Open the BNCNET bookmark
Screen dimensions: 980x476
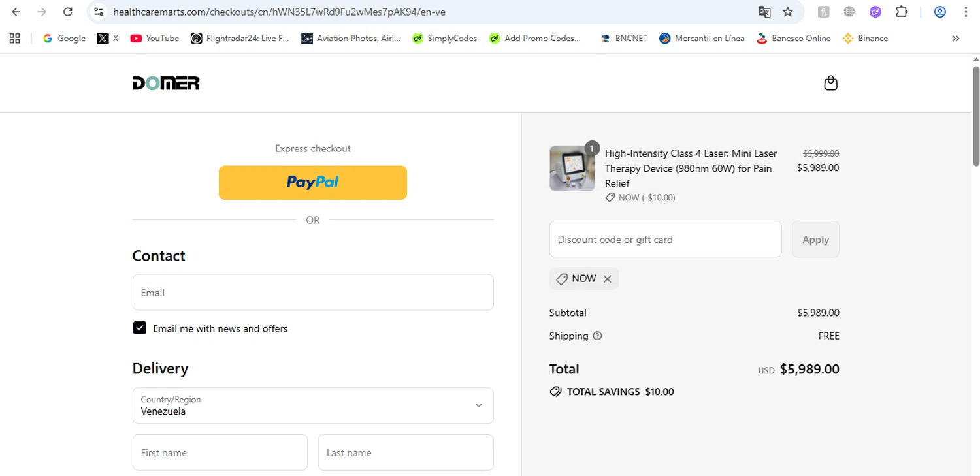(x=624, y=39)
